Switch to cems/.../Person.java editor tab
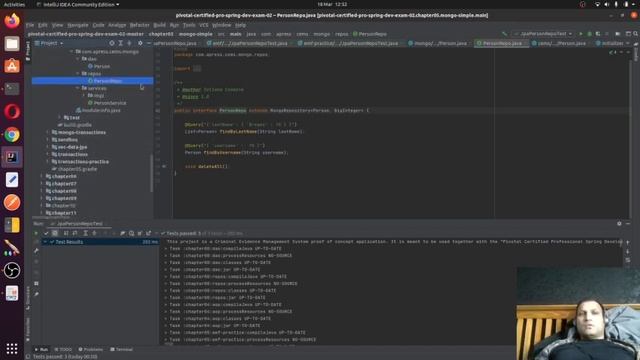Image resolution: width=640 pixels, height=360 pixels. click(x=561, y=43)
